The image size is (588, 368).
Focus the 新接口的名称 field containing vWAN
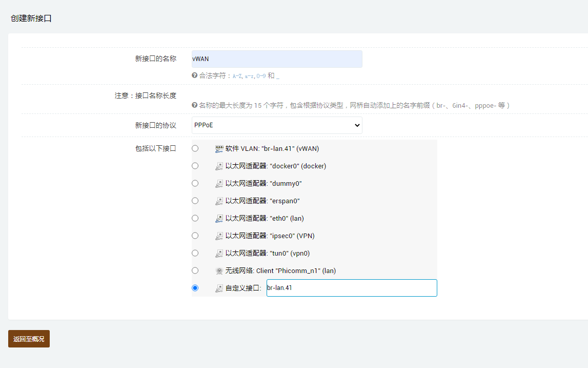[277, 59]
